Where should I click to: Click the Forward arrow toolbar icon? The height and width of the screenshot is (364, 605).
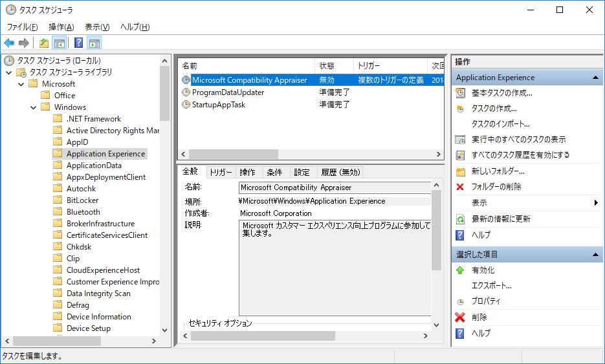24,43
